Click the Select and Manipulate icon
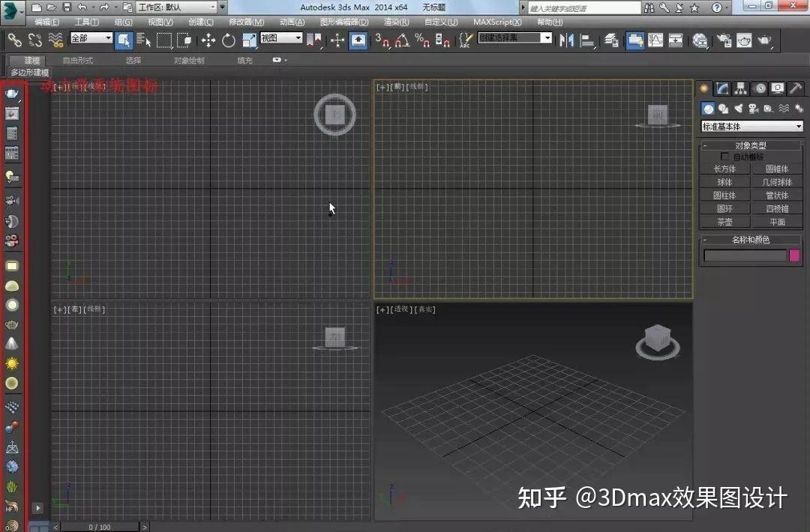This screenshot has width=810, height=532. pos(337,40)
